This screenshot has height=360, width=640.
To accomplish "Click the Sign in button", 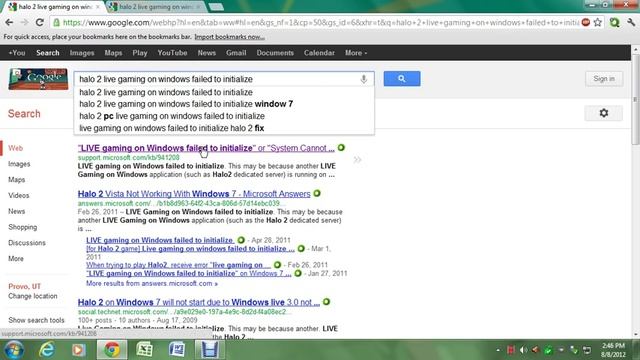I will 604,78.
